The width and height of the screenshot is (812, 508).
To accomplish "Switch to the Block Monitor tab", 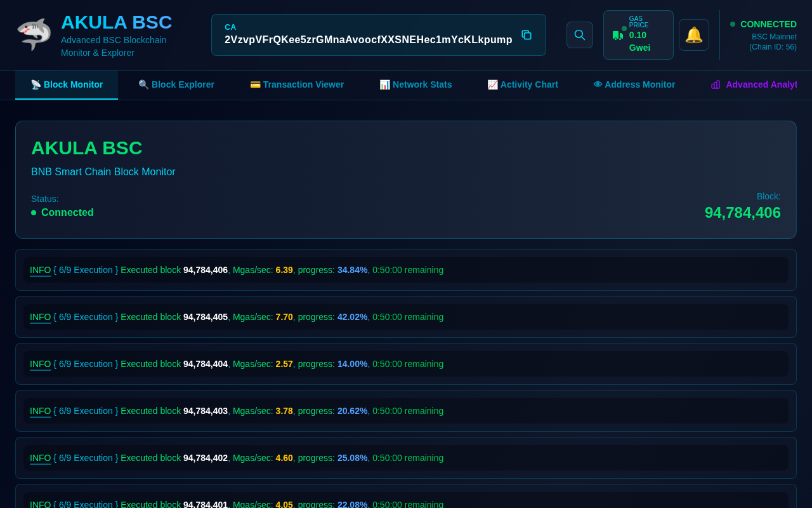I will [x=67, y=84].
